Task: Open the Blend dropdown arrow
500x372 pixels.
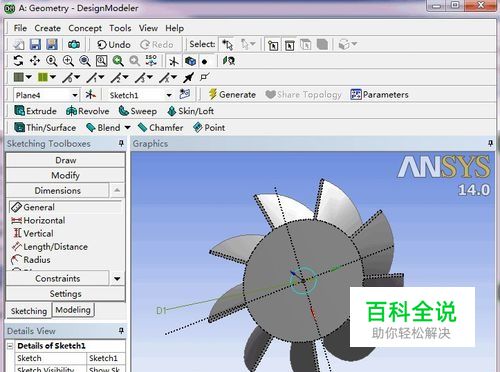Action: click(x=127, y=128)
